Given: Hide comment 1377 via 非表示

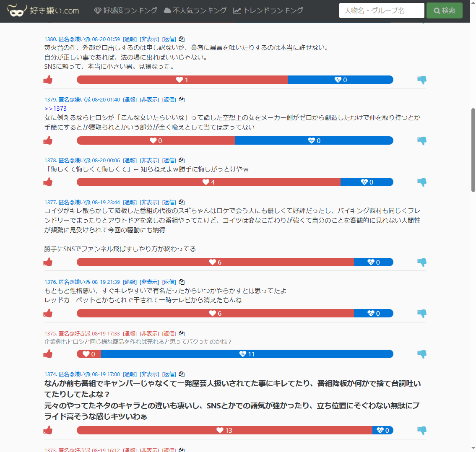Looking at the screenshot, I should (149, 202).
